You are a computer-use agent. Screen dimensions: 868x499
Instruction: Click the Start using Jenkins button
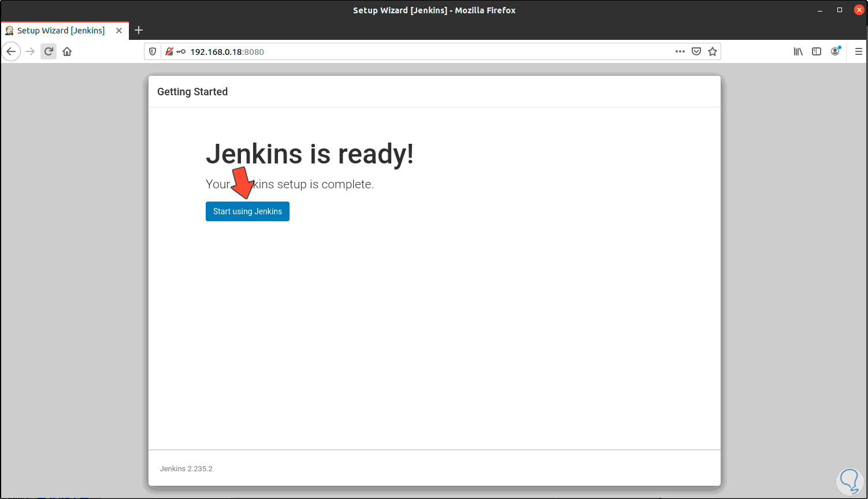tap(247, 211)
